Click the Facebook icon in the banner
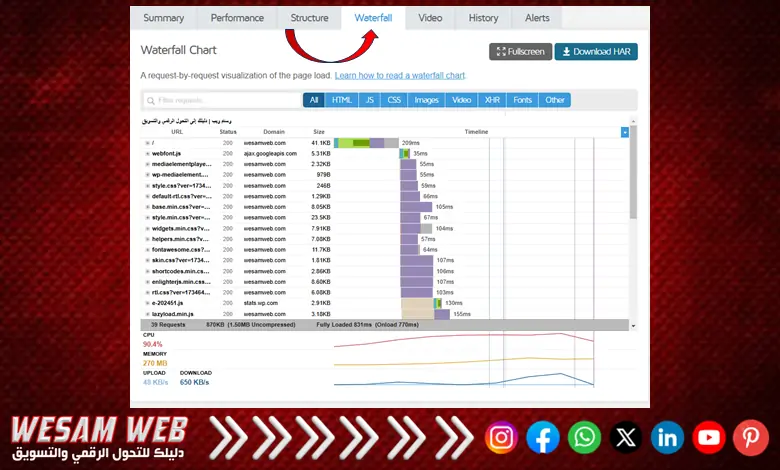Screen dimensions: 780x470 click(x=543, y=437)
